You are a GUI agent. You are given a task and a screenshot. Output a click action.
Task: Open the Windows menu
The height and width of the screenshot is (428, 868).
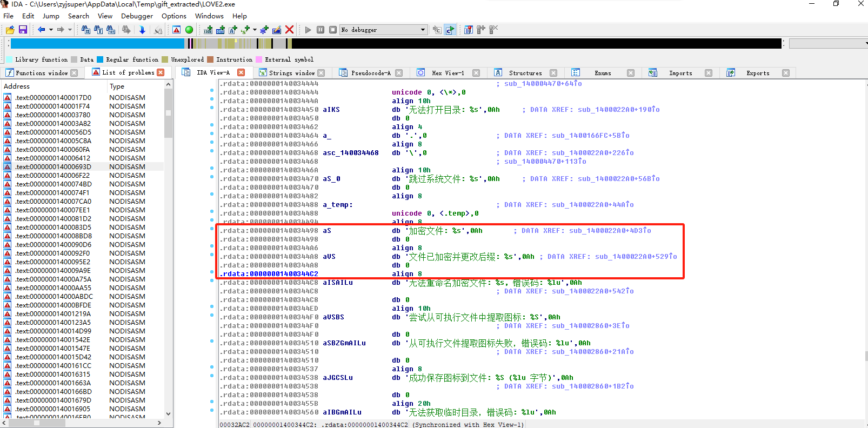pyautogui.click(x=209, y=16)
